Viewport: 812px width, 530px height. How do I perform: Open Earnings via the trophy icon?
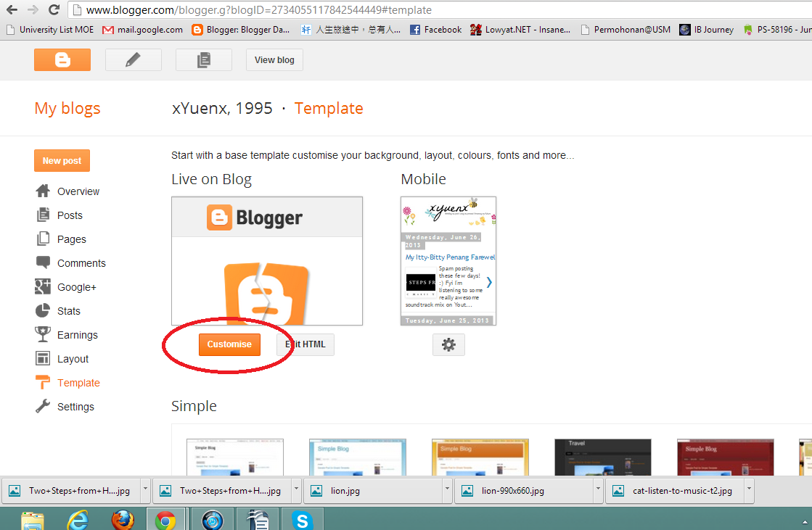coord(41,334)
